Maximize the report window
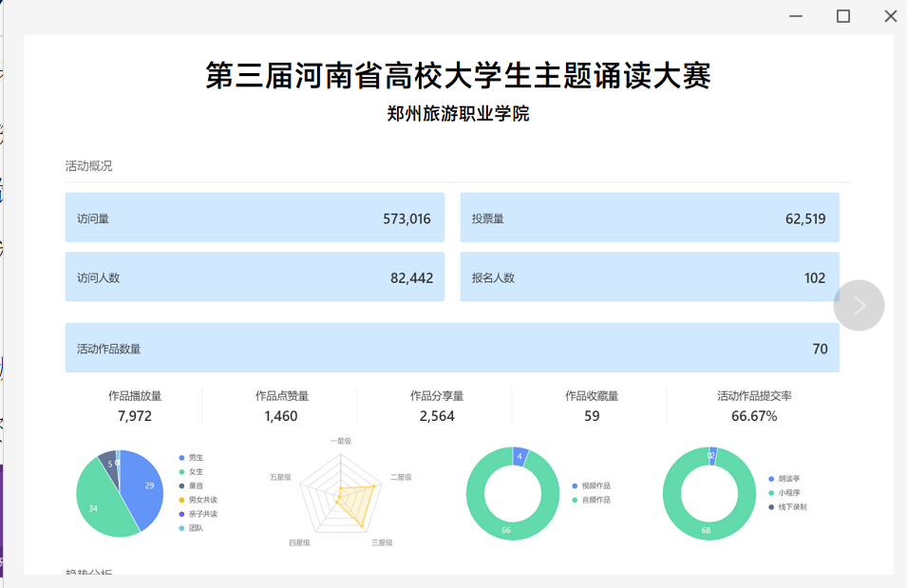This screenshot has width=907, height=588. pos(842,16)
